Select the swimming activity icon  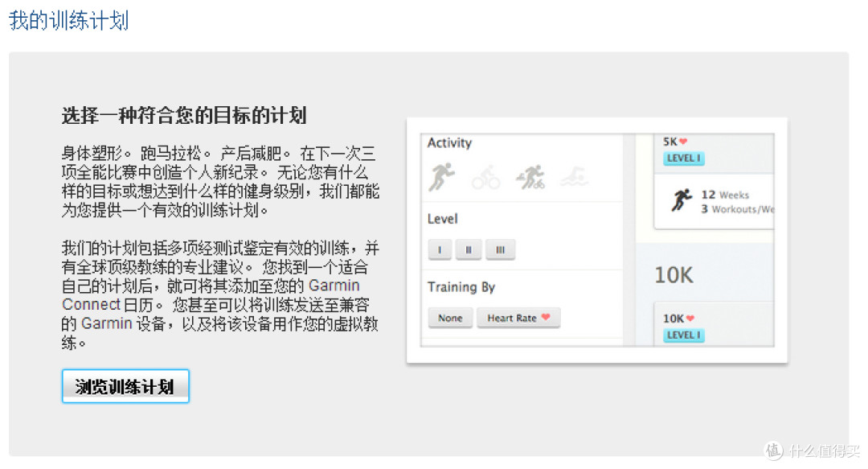pyautogui.click(x=574, y=178)
